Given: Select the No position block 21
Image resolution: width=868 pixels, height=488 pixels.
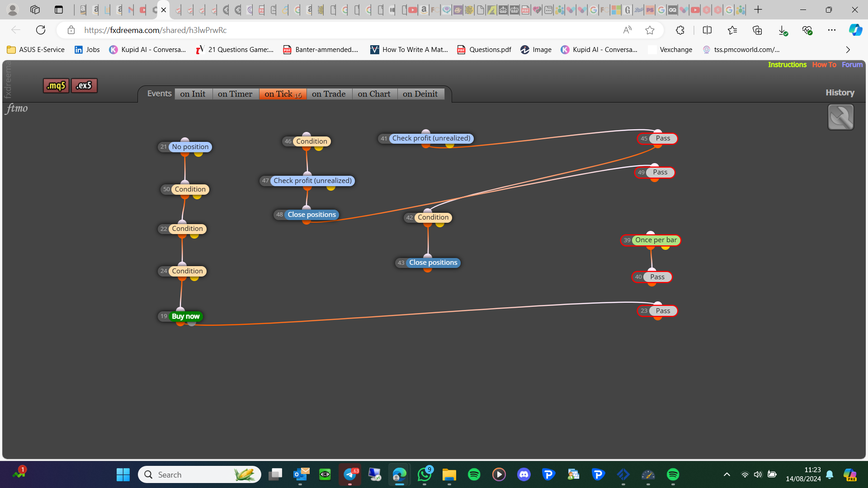Looking at the screenshot, I should coord(185,147).
